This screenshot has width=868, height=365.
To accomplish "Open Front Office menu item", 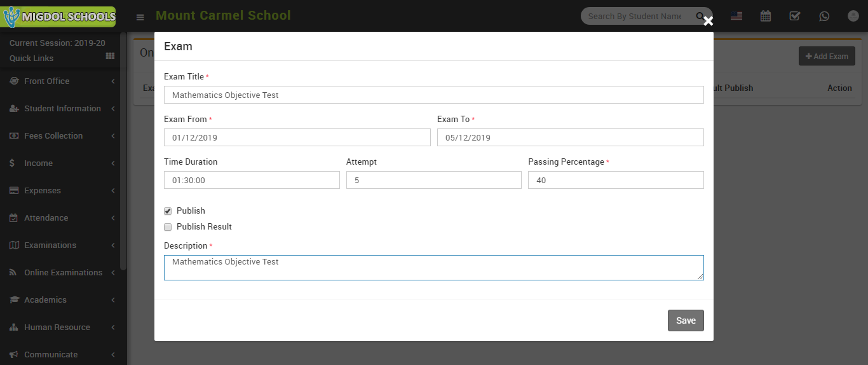I will [x=60, y=81].
